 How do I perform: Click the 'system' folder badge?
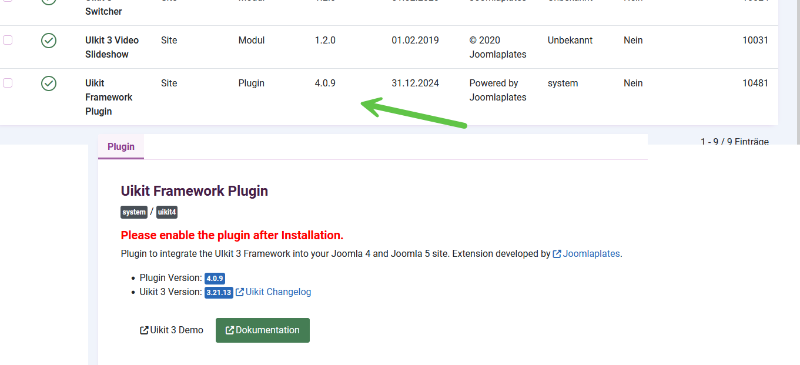[x=134, y=212]
